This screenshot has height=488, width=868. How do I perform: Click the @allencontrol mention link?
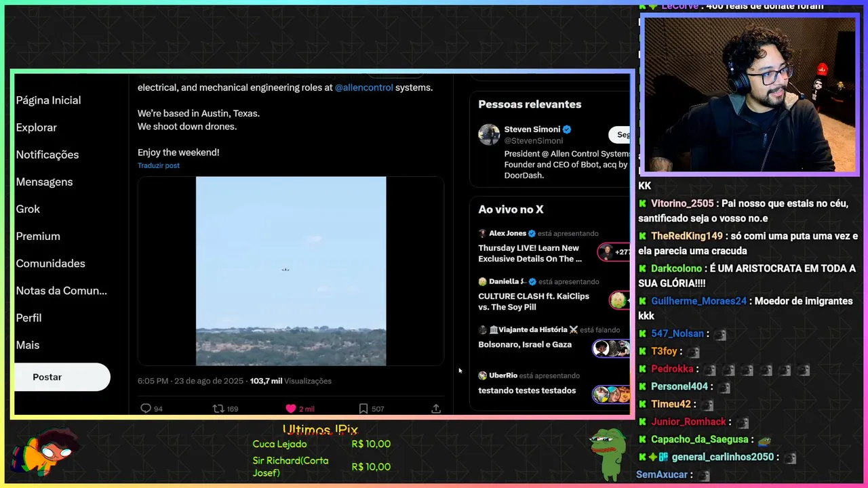pyautogui.click(x=363, y=87)
